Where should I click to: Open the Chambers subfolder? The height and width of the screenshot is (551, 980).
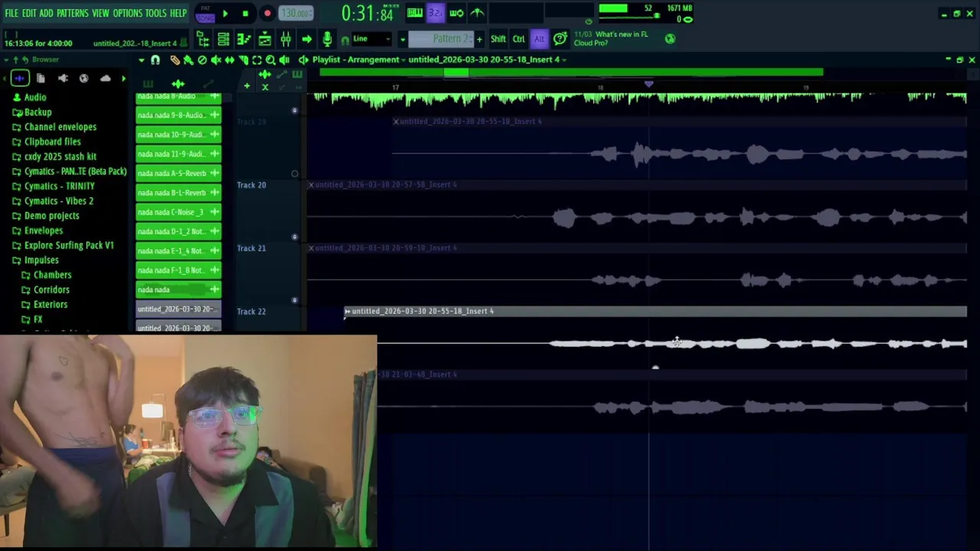click(x=46, y=275)
